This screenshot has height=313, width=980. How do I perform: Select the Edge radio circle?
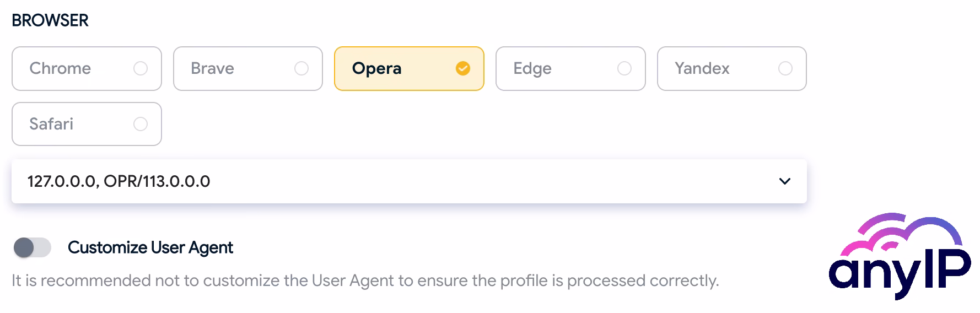point(624,68)
